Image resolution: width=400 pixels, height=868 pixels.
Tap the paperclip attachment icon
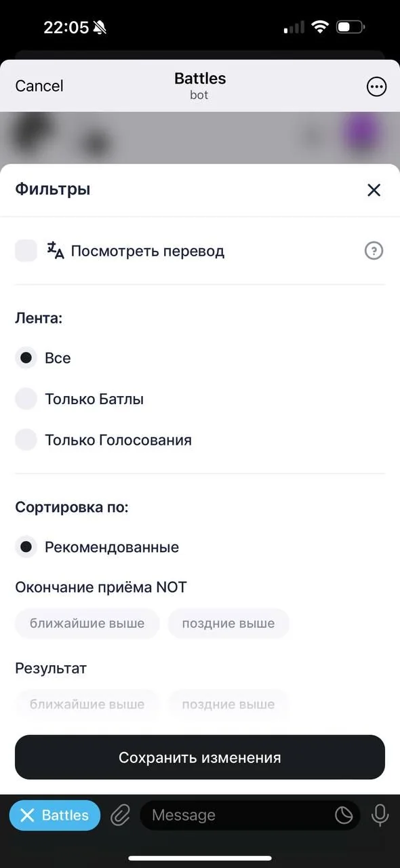click(x=120, y=815)
